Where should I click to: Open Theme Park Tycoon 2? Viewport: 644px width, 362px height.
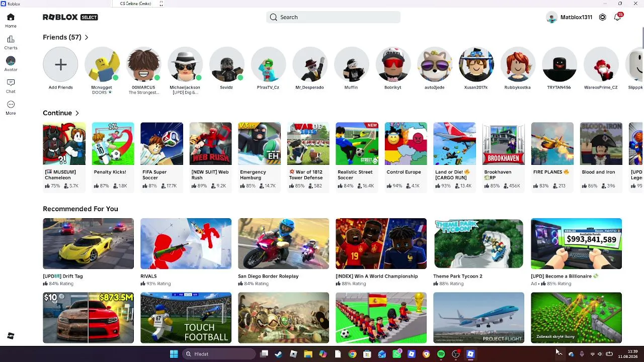point(479,252)
